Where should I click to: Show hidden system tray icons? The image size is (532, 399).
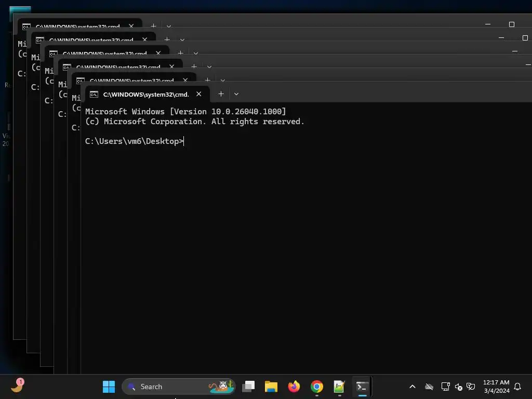(x=412, y=387)
